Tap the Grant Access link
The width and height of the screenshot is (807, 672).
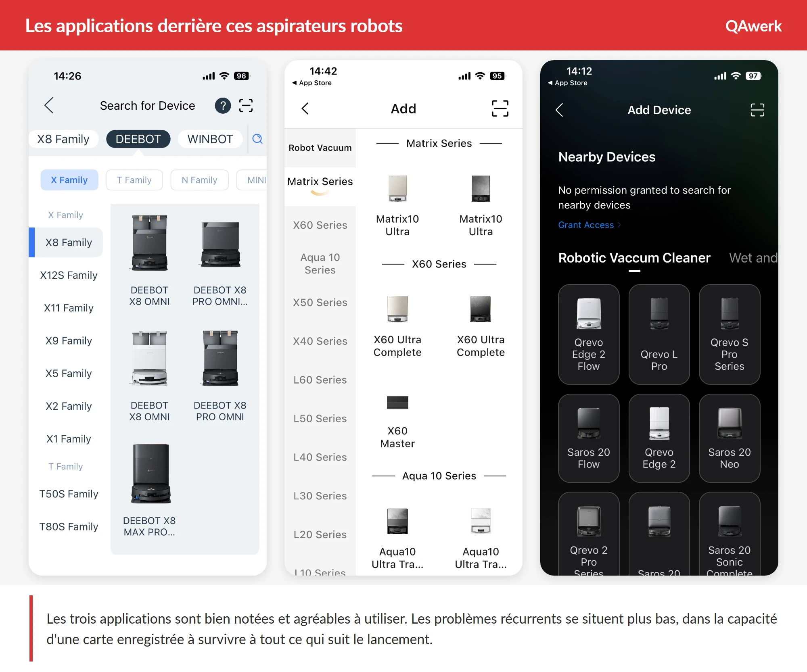tap(590, 225)
